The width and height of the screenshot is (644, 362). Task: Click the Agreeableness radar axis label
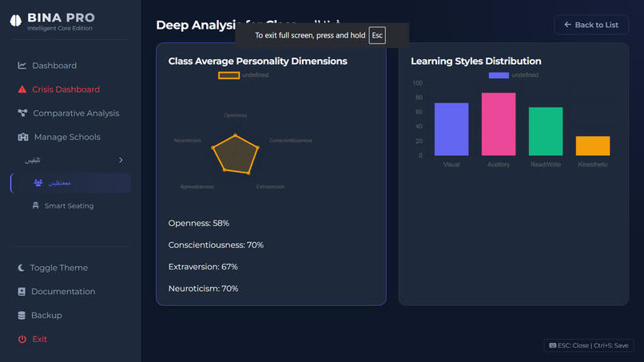point(197,186)
